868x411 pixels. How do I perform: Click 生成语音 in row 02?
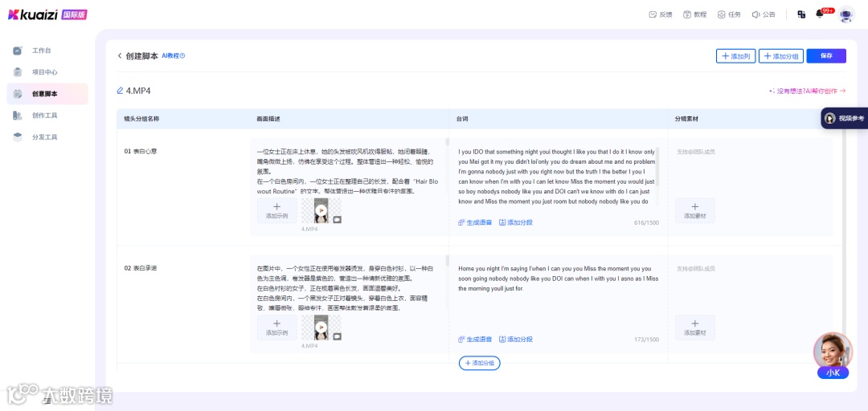(x=475, y=339)
